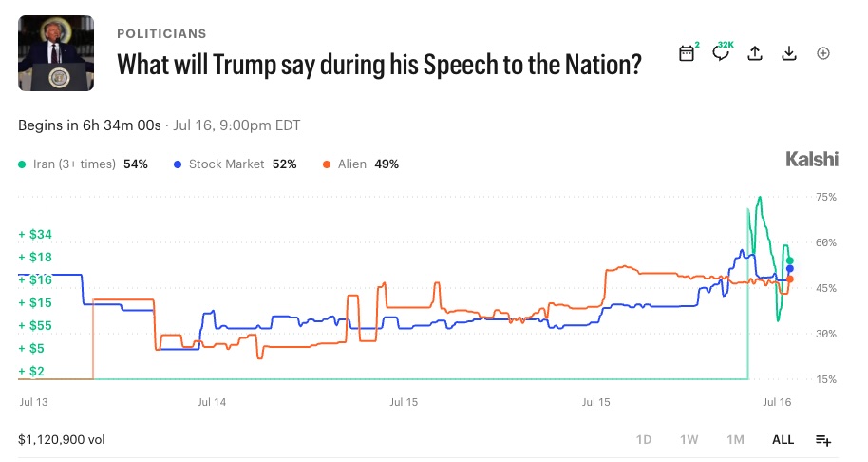Select the 1M time range
This screenshot has height=462, width=868.
(x=735, y=440)
